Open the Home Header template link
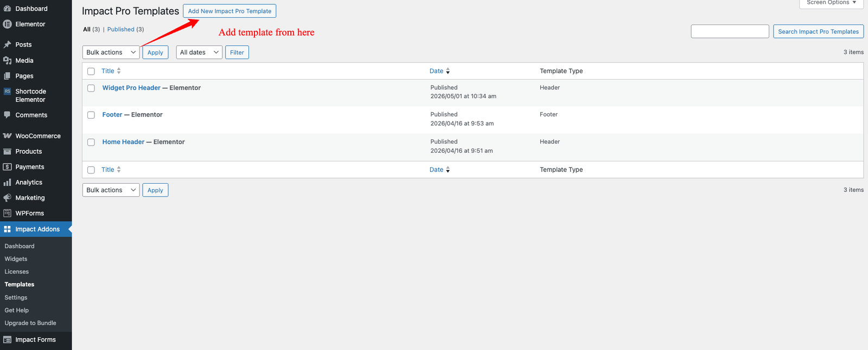 click(x=123, y=142)
